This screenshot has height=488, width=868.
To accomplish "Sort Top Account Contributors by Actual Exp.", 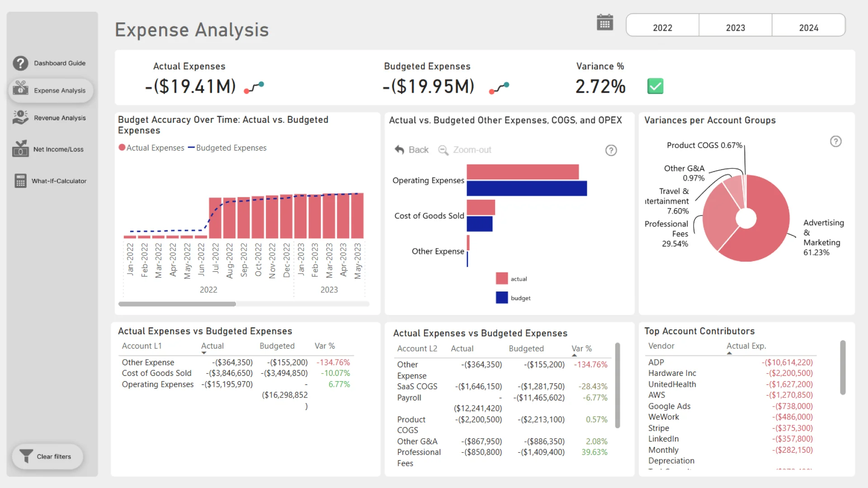I will pos(746,346).
